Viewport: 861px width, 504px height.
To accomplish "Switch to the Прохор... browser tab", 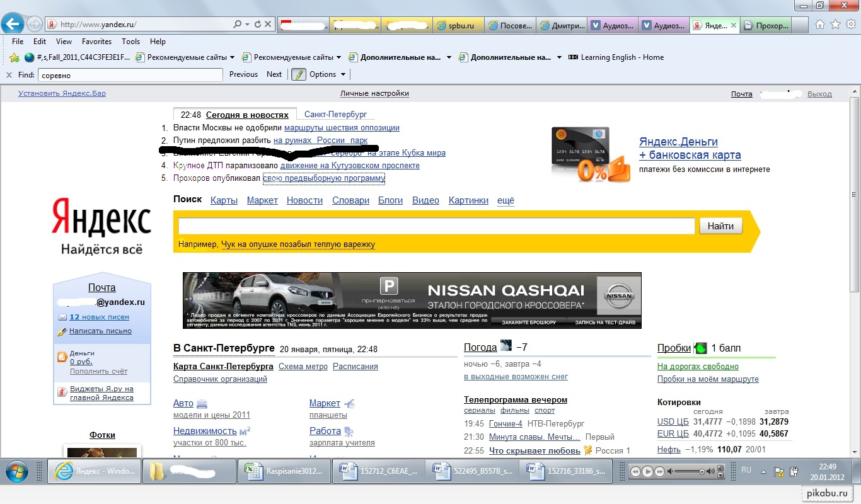I will coord(765,25).
